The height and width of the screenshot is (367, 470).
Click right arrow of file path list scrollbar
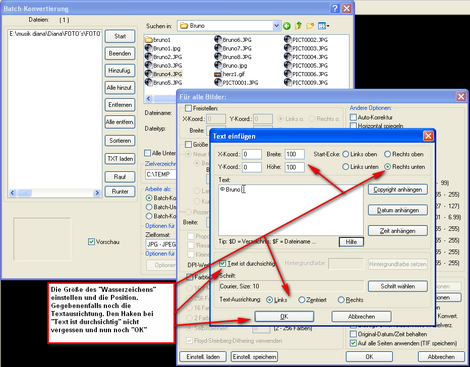click(97, 193)
